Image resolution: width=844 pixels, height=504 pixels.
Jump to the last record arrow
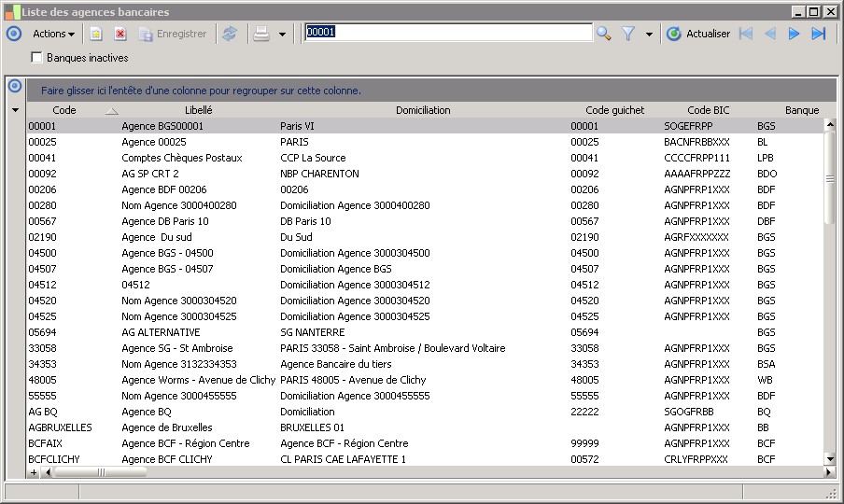(x=819, y=34)
